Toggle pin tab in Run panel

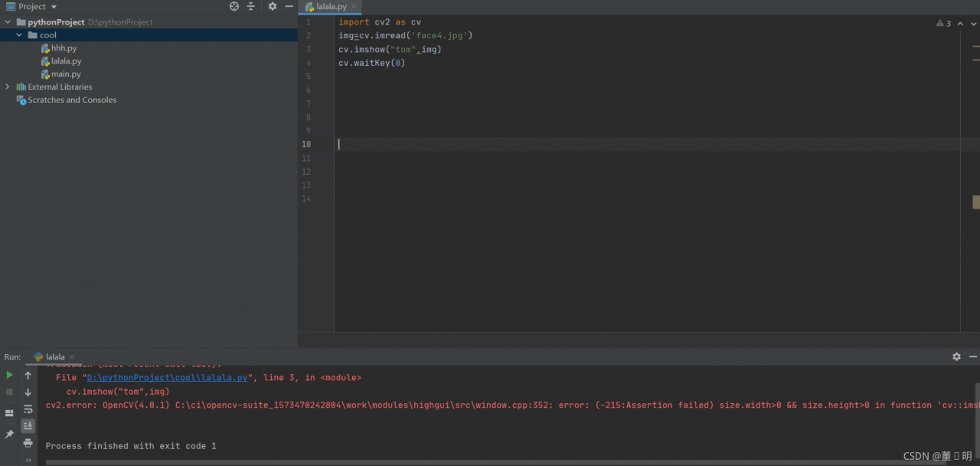click(9, 435)
